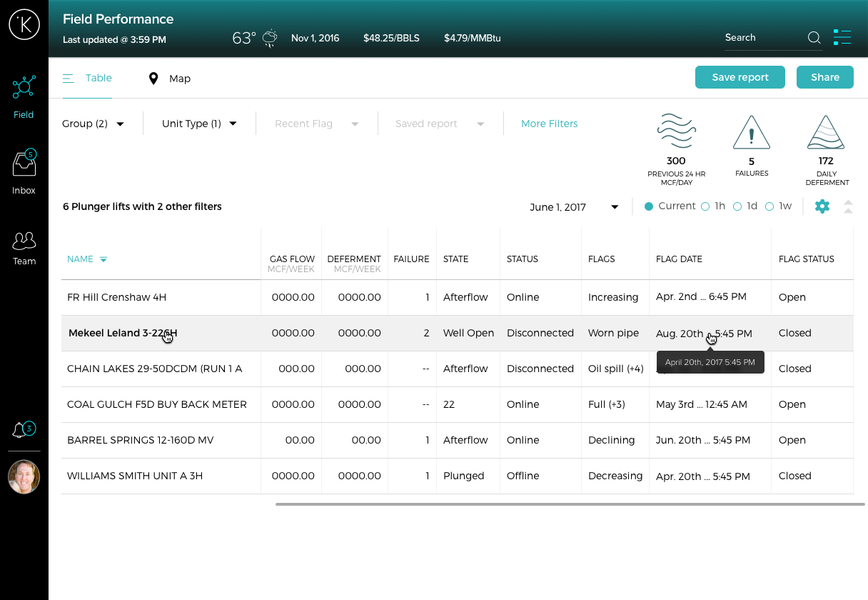
Task: Click the Offline status cell
Action: 523,476
